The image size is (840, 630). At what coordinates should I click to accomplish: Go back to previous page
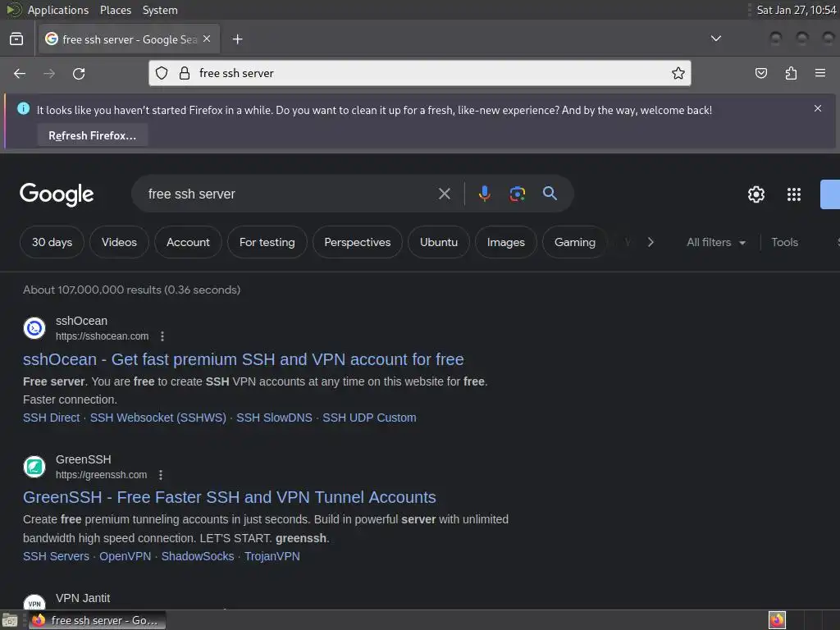pyautogui.click(x=20, y=73)
